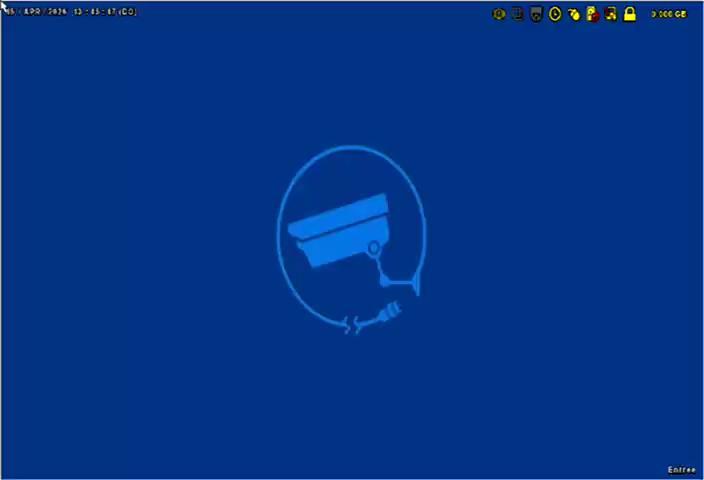Click the 0.000 GB storage readout
The height and width of the screenshot is (480, 704).
pyautogui.click(x=669, y=14)
